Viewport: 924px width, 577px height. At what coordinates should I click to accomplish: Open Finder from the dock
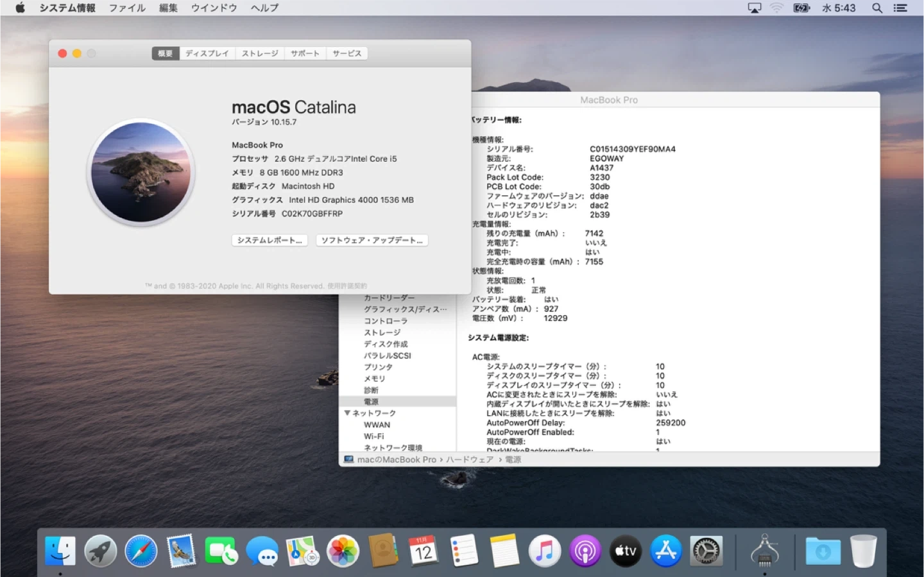click(60, 551)
